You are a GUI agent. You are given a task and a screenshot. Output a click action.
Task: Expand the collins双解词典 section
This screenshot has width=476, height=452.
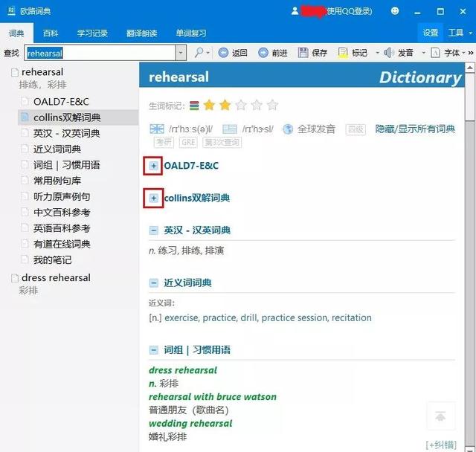(154, 198)
